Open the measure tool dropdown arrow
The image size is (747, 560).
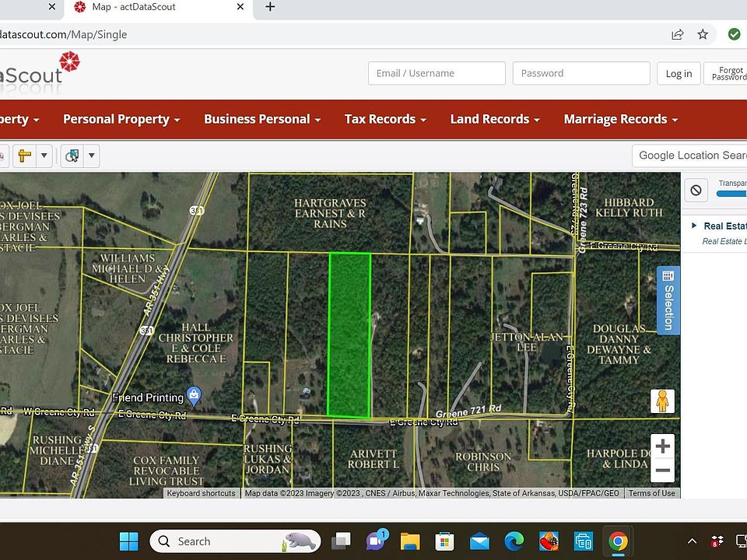pyautogui.click(x=44, y=156)
